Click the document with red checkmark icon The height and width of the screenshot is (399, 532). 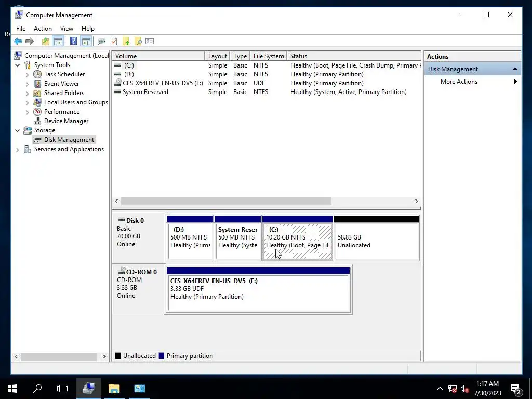click(114, 42)
